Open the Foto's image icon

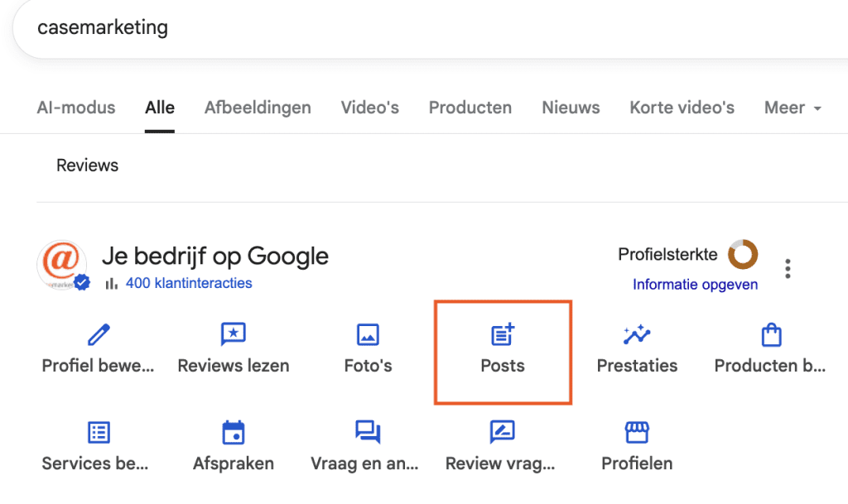point(368,334)
